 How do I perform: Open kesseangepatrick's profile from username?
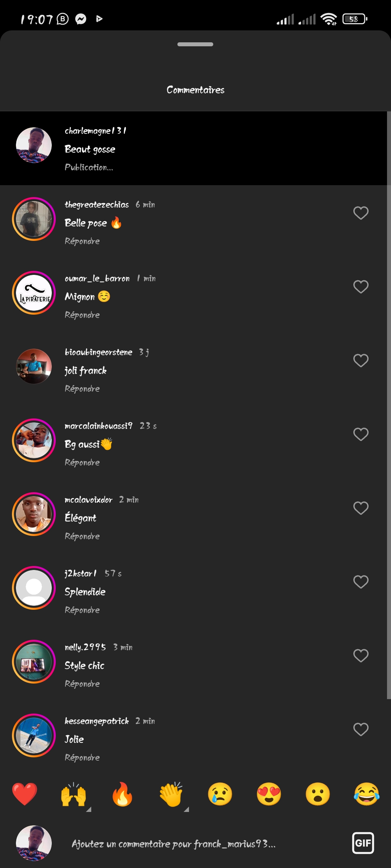click(97, 721)
